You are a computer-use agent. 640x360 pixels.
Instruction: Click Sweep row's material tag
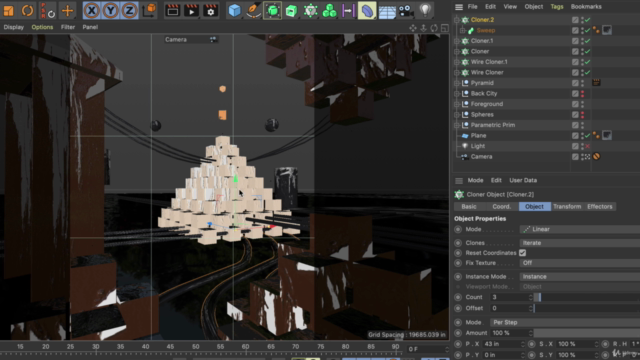click(607, 30)
